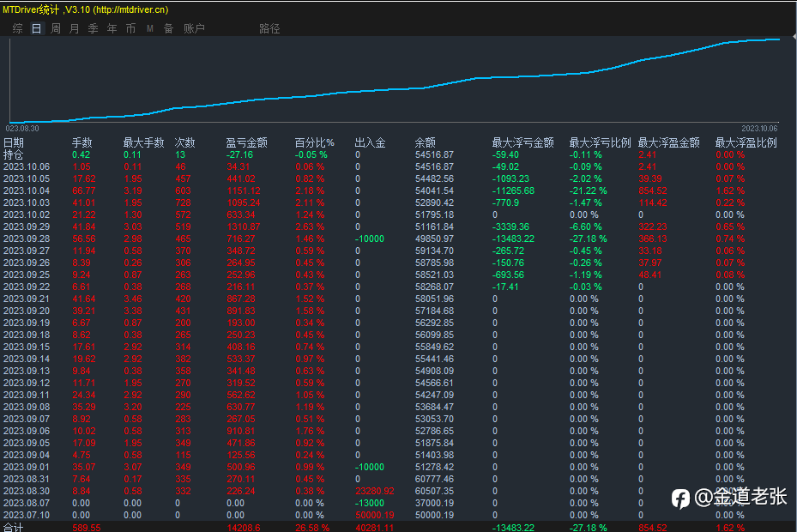Switch to the 季 quarterly tab
The image size is (797, 532).
[93, 28]
